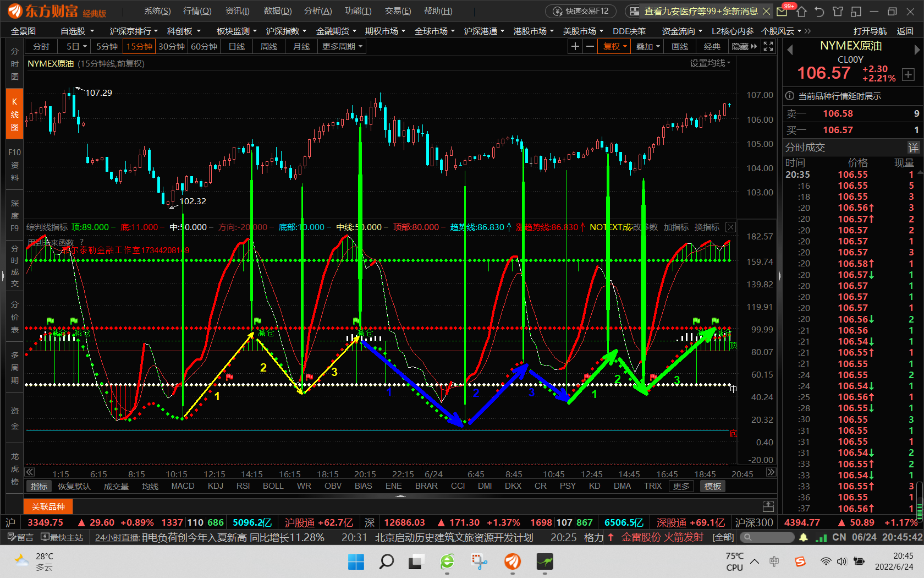Image resolution: width=924 pixels, height=578 pixels.
Task: Go to previous instrument with left arrow
Action: (790, 50)
